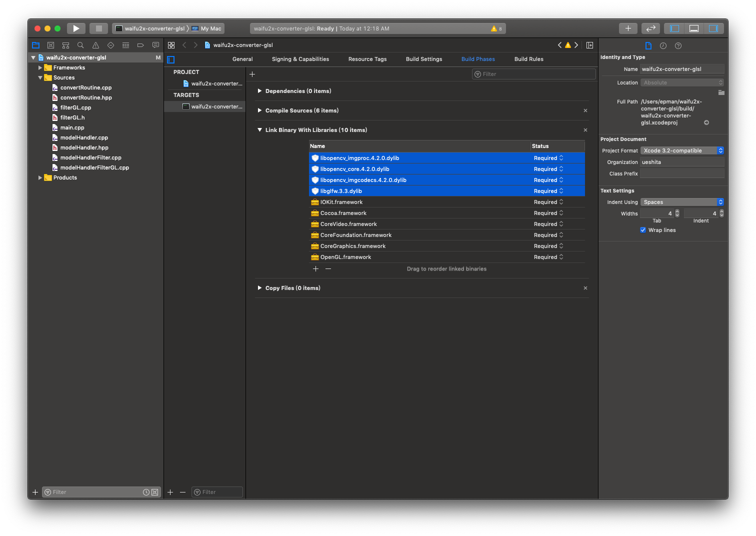756x536 pixels.
Task: Open the Breakpoint navigator icon
Action: (140, 45)
